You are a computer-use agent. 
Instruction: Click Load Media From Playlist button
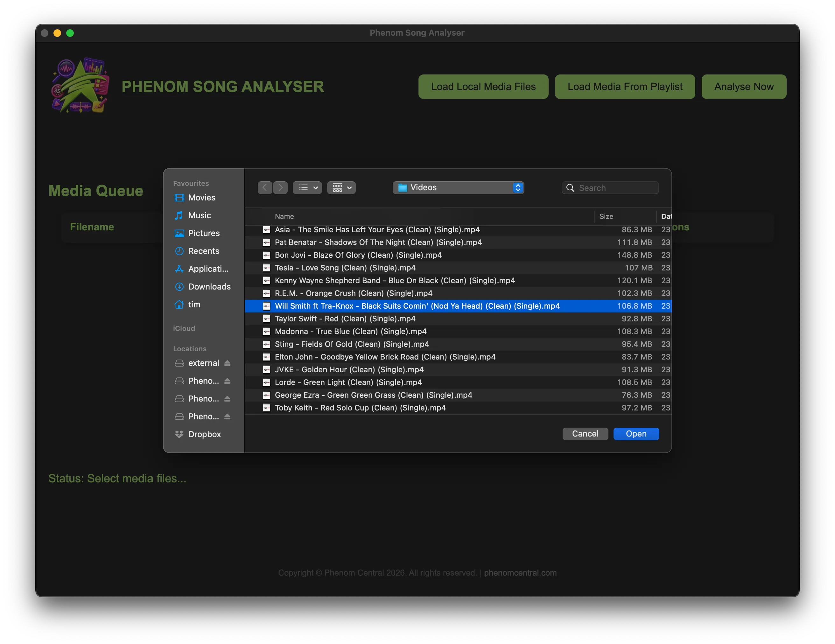click(624, 87)
